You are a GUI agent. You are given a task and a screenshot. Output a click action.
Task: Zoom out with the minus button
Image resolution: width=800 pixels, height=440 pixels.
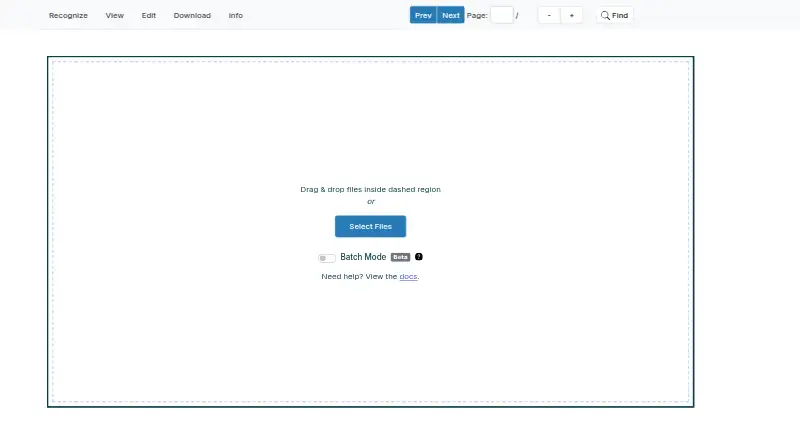pyautogui.click(x=549, y=15)
